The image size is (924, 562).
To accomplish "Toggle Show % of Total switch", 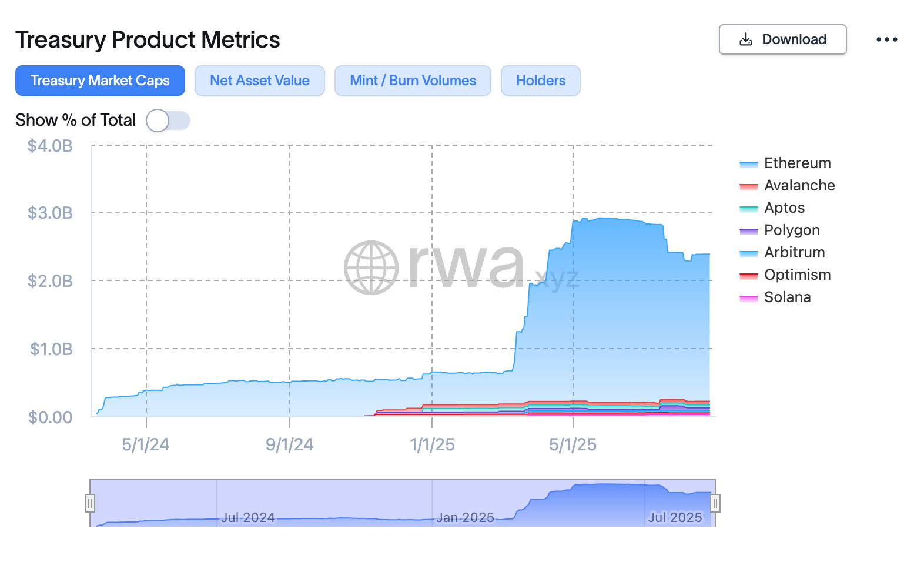I will point(168,121).
